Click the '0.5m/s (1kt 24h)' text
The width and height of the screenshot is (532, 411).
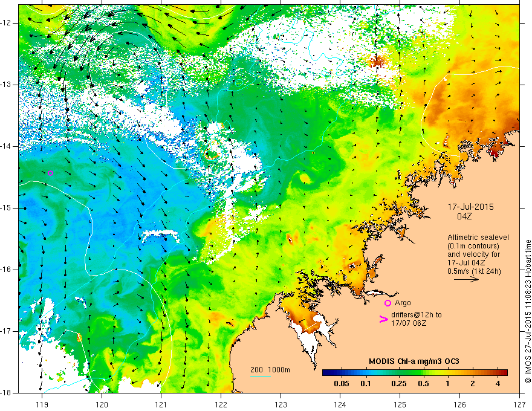coord(474,271)
